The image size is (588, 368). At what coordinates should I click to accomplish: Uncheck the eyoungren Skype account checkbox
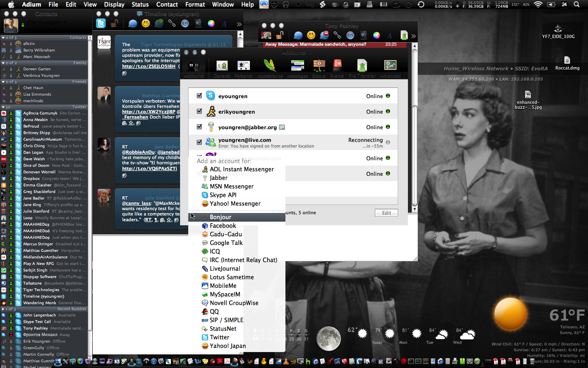tap(199, 96)
